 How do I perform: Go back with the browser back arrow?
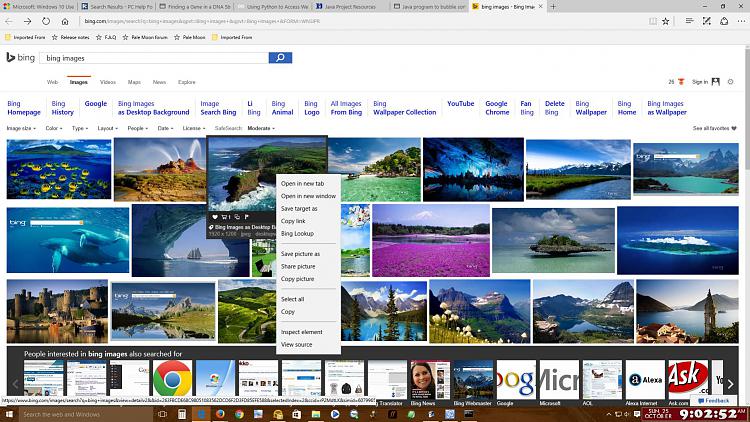pyautogui.click(x=9, y=21)
